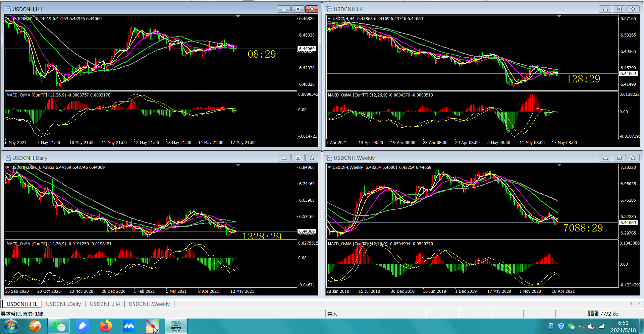The image size is (644, 334).
Task: Click the MetaTrader taskbar button
Action: 176,326
